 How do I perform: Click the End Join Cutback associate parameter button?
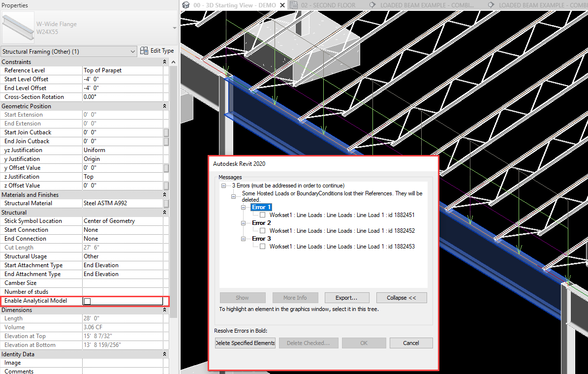166,141
